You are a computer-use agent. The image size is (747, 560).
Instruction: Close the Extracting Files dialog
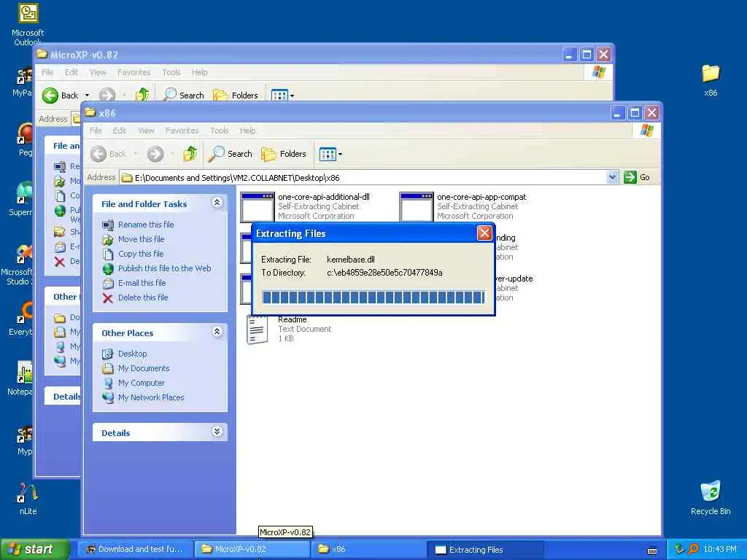[x=484, y=233]
